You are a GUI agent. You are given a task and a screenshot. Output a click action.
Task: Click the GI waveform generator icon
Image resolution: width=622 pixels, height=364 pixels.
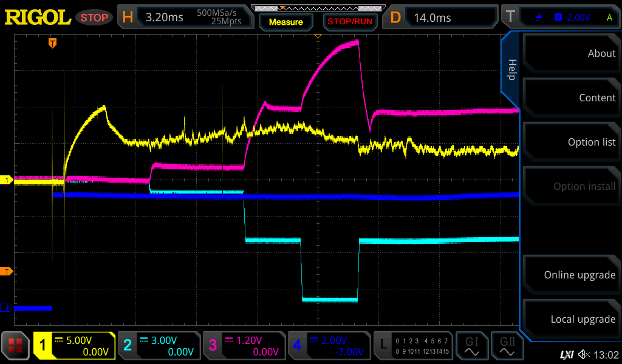[x=471, y=346]
